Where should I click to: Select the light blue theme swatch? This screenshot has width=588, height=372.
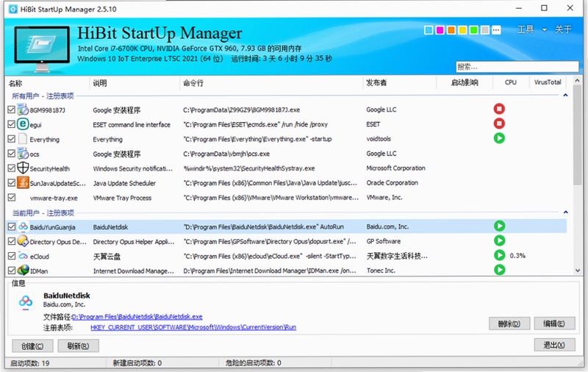pos(429,30)
